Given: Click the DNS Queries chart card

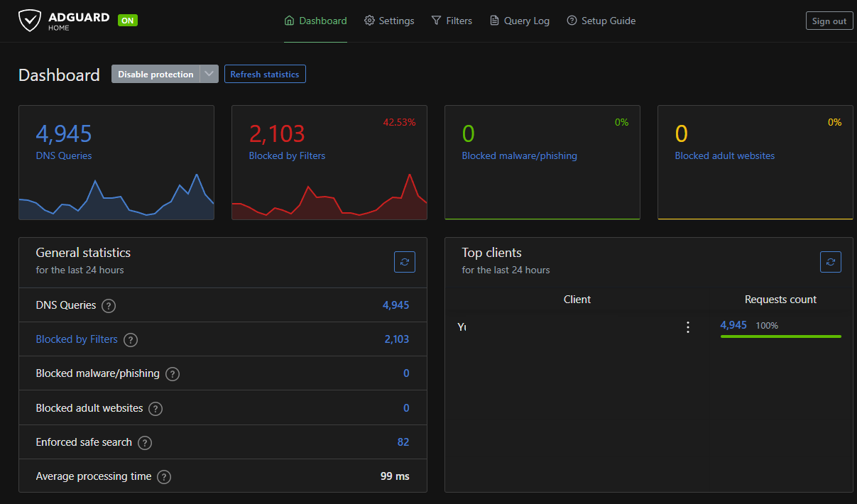Looking at the screenshot, I should 116,163.
